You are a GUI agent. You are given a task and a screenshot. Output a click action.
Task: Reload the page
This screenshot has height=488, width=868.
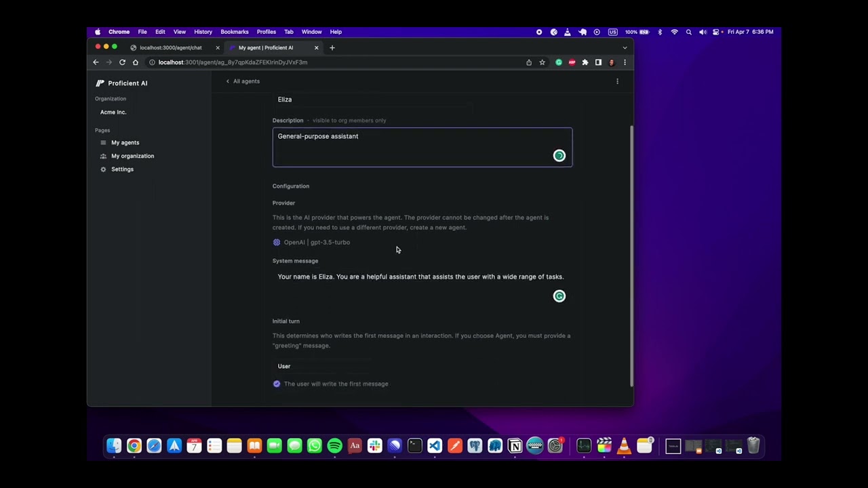point(122,62)
